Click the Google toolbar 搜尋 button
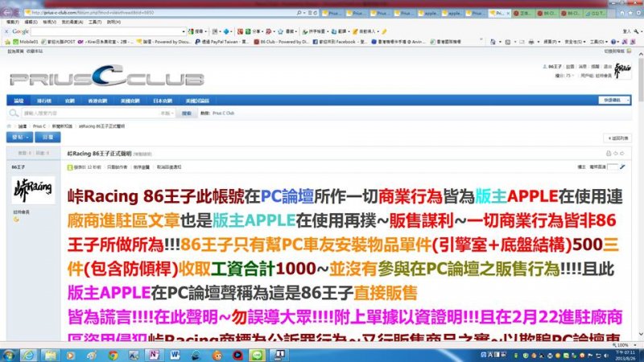Screen dimensions: 644x362 click(196, 31)
